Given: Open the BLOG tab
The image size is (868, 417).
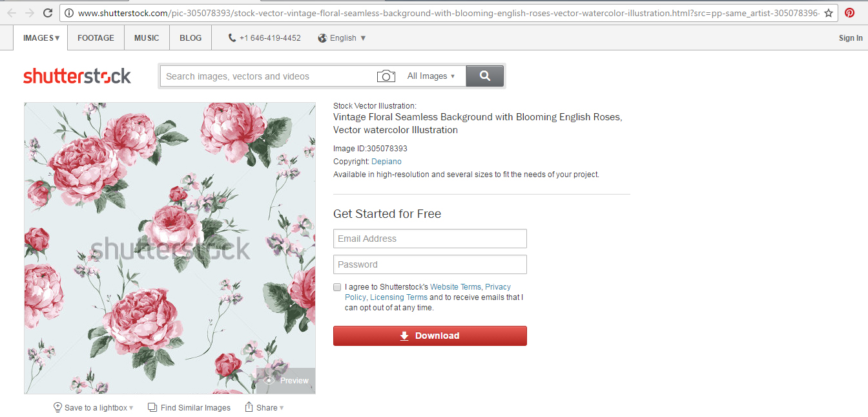Looking at the screenshot, I should click(x=191, y=38).
